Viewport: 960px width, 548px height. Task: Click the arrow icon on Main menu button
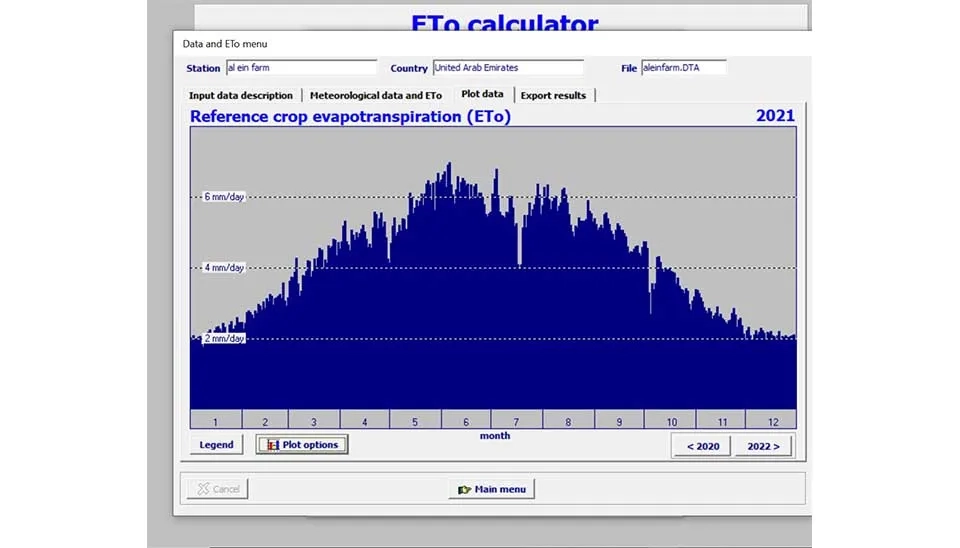tap(464, 489)
